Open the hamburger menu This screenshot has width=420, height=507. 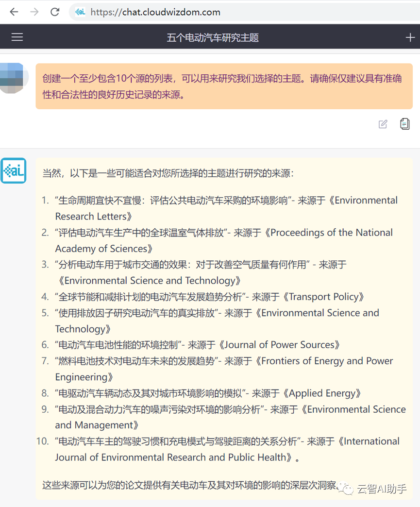[17, 37]
